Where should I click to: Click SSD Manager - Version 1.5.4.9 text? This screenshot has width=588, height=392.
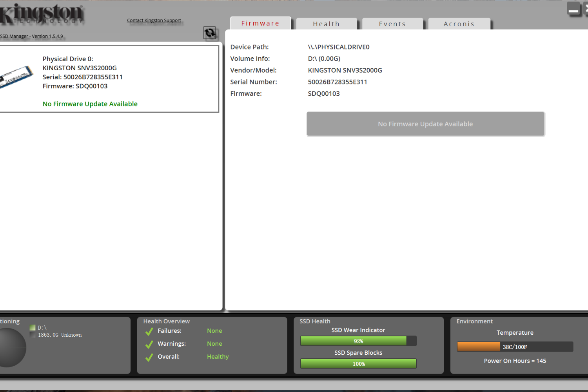(x=31, y=36)
